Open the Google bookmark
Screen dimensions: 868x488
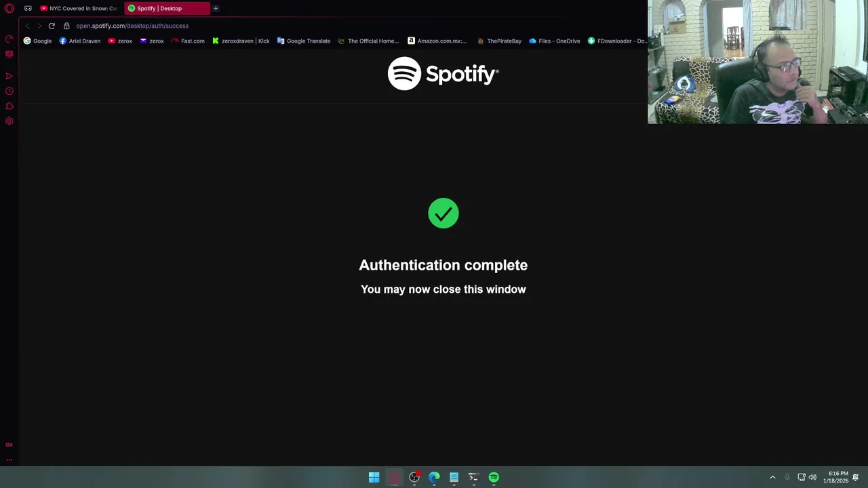point(38,41)
